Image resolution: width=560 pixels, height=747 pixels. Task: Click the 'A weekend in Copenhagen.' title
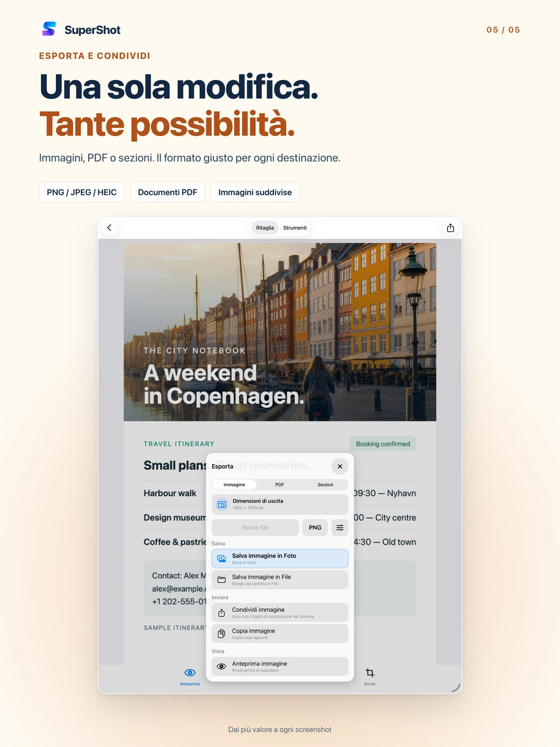[224, 385]
